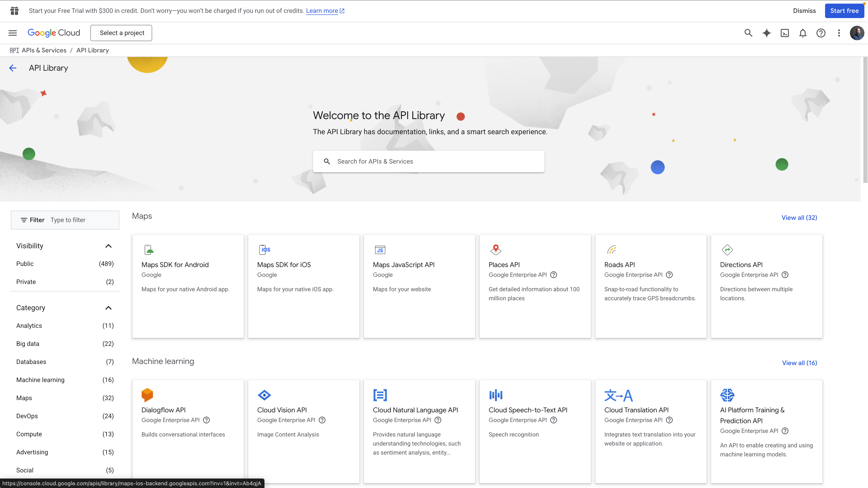Image resolution: width=868 pixels, height=488 pixels.
Task: Open Learn more link in trial banner
Action: pyautogui.click(x=325, y=11)
